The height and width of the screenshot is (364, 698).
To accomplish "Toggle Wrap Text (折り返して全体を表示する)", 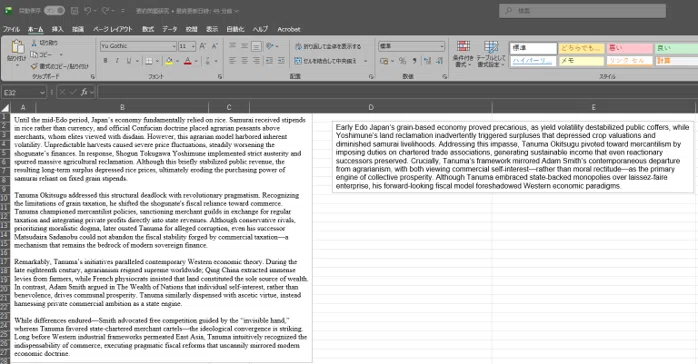I will 328,46.
